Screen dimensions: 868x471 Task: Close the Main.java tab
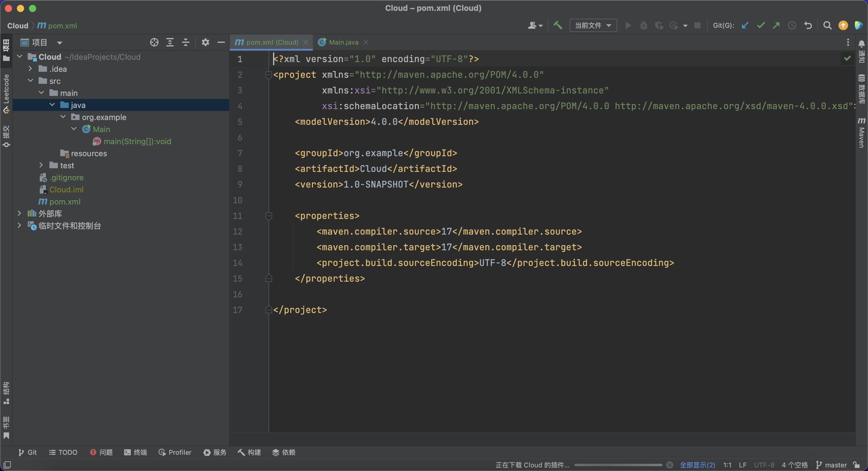click(366, 42)
